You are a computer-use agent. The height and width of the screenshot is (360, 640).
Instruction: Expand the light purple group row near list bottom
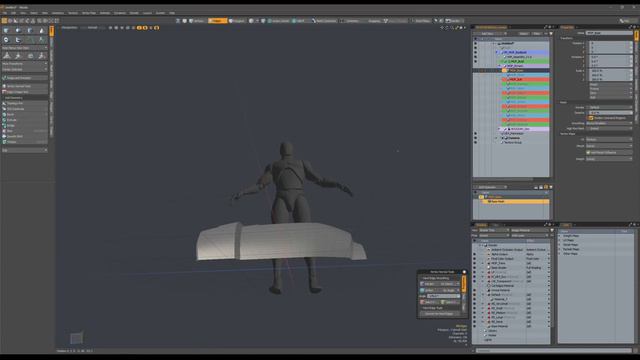pyautogui.click(x=500, y=129)
